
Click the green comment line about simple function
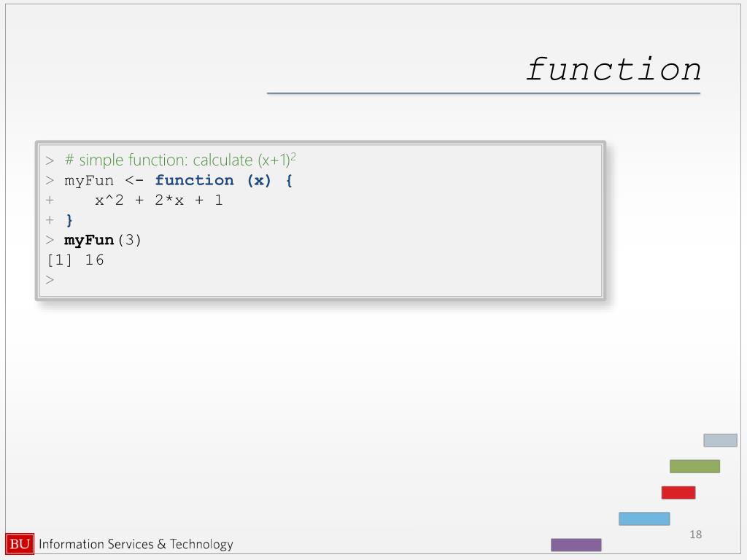pos(180,160)
